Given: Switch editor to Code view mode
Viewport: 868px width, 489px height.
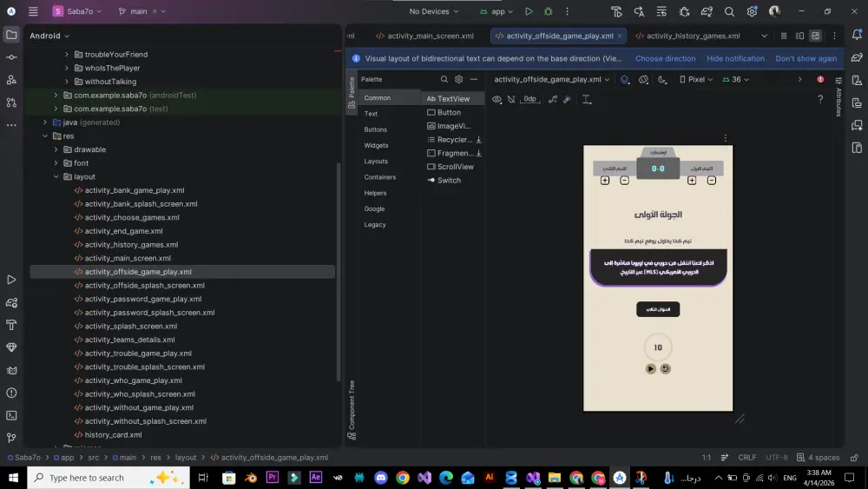Looking at the screenshot, I should (783, 36).
